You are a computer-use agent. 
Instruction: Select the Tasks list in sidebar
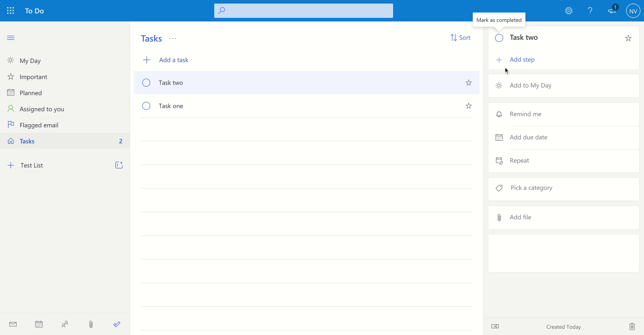point(65,141)
